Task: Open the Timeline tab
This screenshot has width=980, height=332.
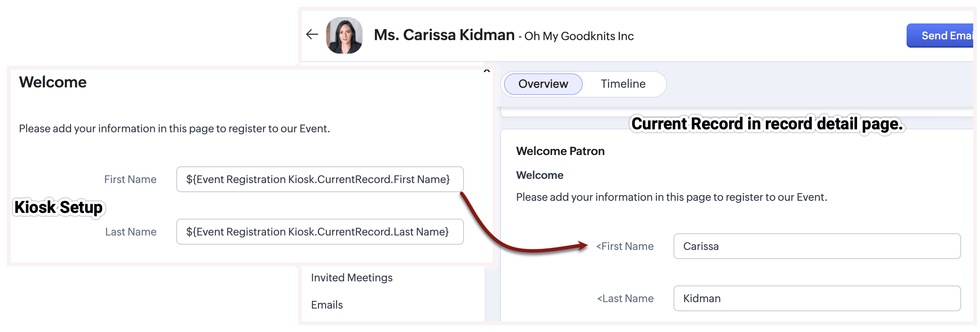Action: coord(623,84)
